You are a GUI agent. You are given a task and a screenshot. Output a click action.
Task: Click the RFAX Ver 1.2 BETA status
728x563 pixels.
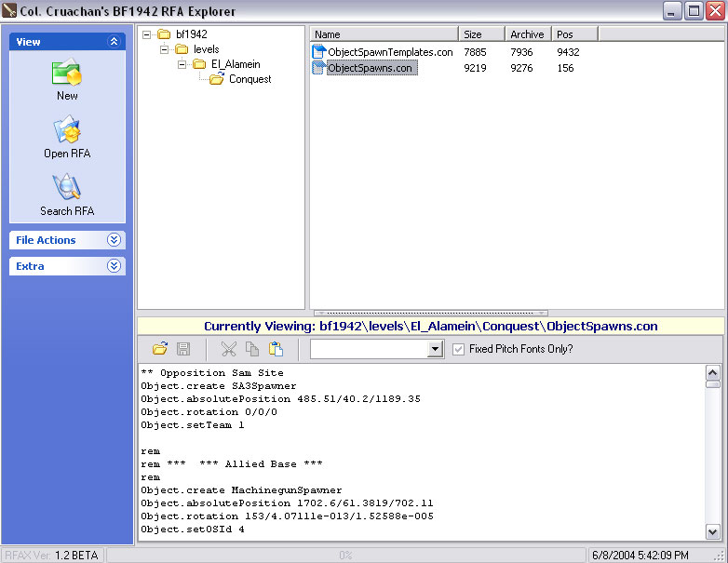point(52,556)
